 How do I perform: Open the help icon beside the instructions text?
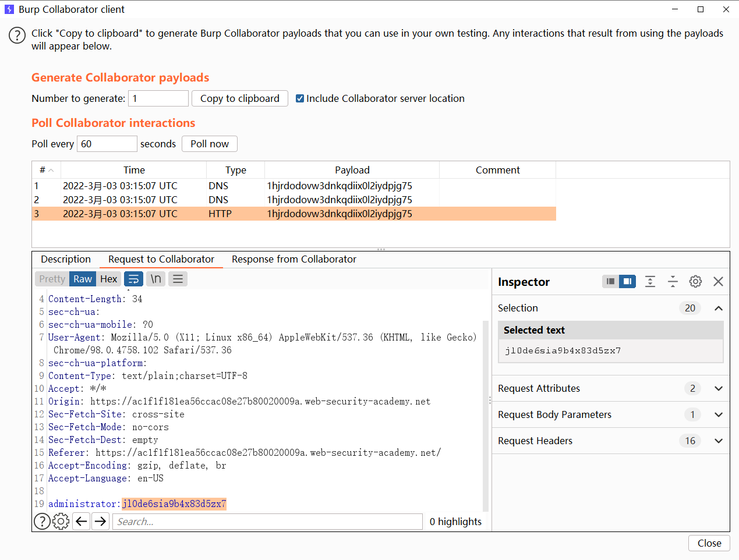[17, 36]
